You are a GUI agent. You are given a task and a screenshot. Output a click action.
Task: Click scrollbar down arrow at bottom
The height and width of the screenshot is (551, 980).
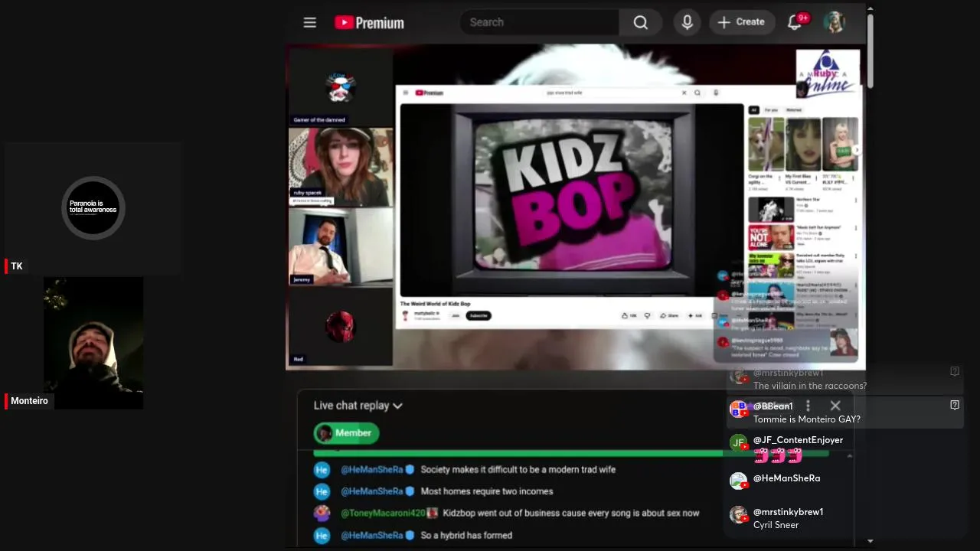tap(870, 541)
